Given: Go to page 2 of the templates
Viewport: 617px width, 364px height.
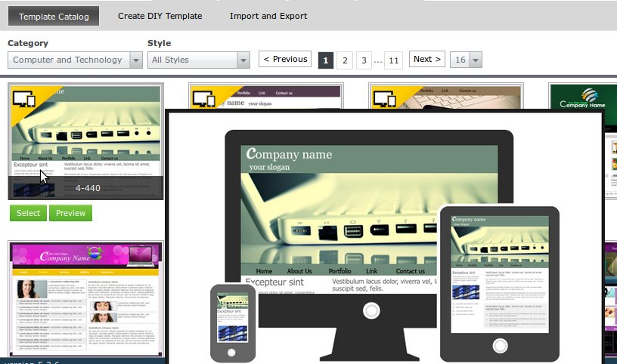Looking at the screenshot, I should (345, 60).
